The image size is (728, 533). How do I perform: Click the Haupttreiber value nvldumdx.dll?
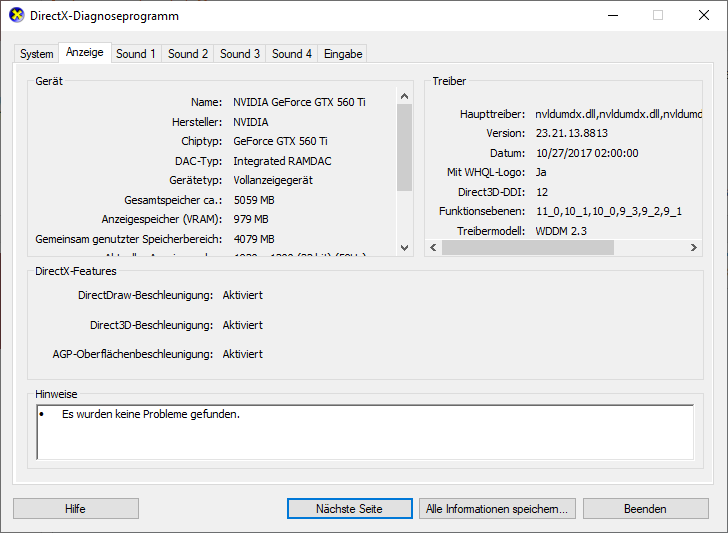point(618,114)
